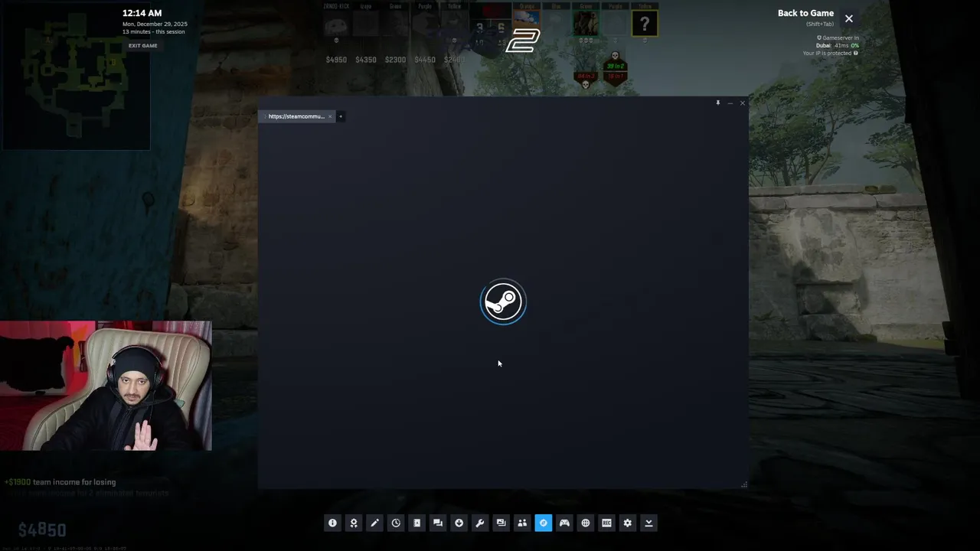The width and height of the screenshot is (980, 551).
Task: Click Back to Game text
Action: coord(805,13)
